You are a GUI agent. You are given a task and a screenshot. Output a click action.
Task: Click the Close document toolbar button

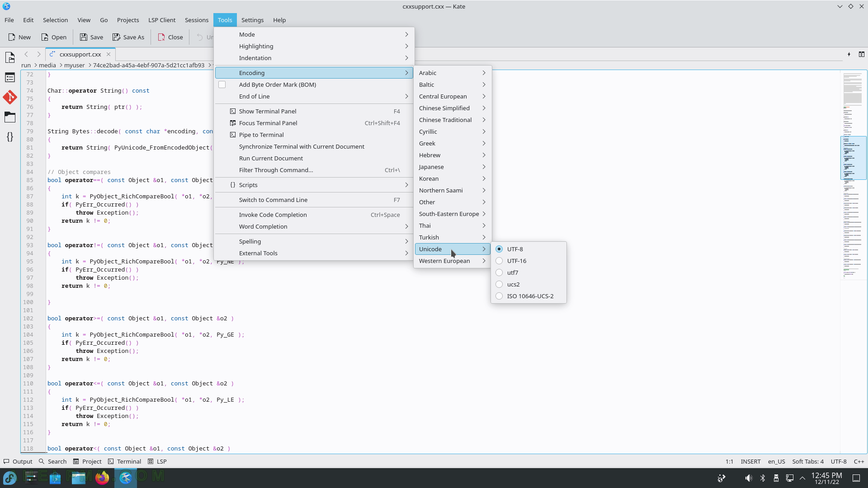click(x=170, y=37)
